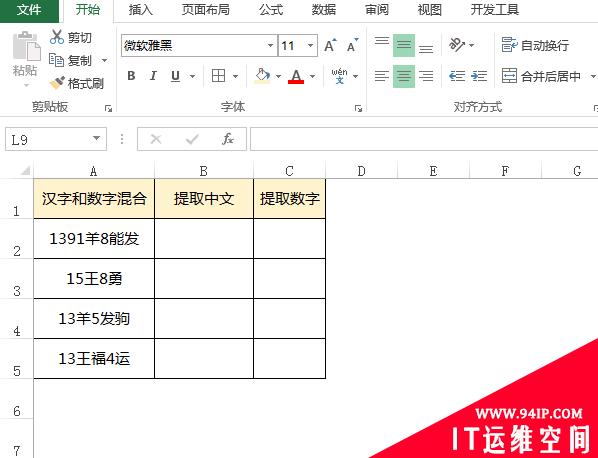Screen dimensions: 598x458
Task: Open the Copy options arrow
Action: [x=104, y=60]
